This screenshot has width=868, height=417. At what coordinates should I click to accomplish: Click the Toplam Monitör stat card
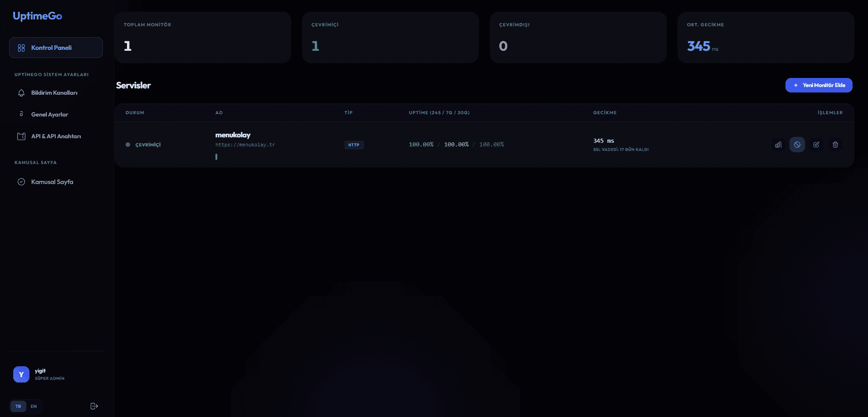pyautogui.click(x=203, y=38)
